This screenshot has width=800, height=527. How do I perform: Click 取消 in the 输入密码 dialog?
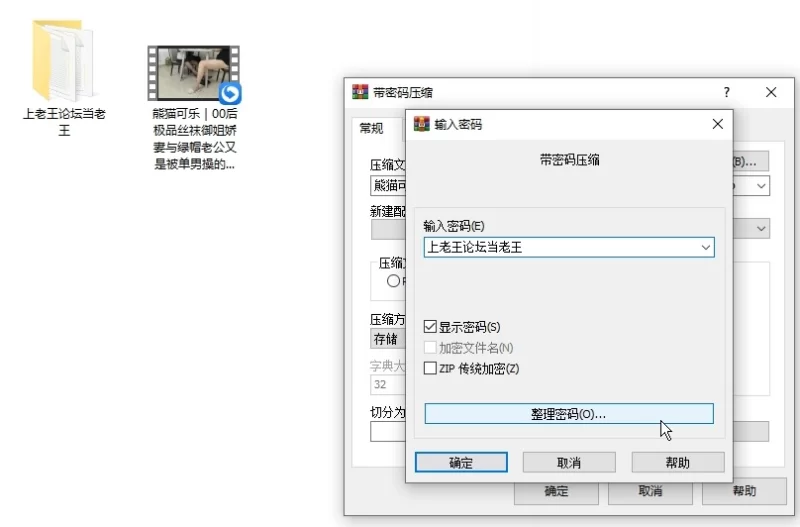569,462
